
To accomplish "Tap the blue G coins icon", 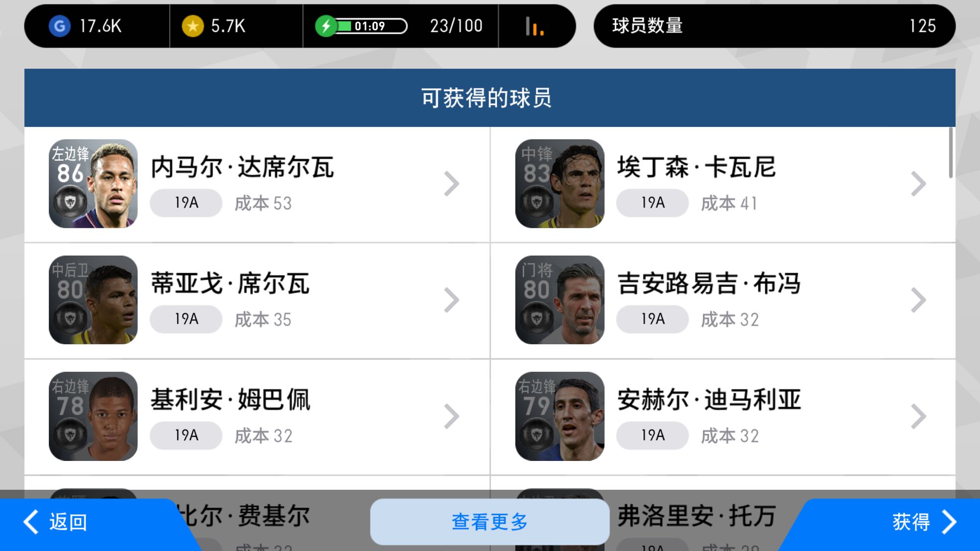I will [x=59, y=26].
